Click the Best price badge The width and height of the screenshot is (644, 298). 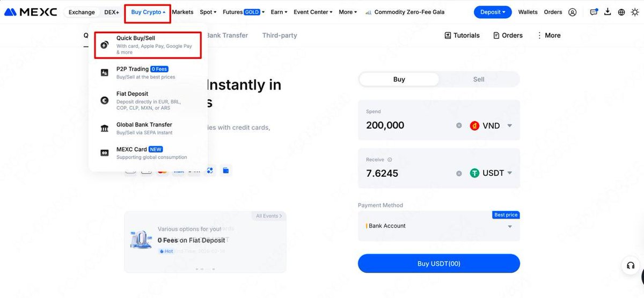coord(506,215)
